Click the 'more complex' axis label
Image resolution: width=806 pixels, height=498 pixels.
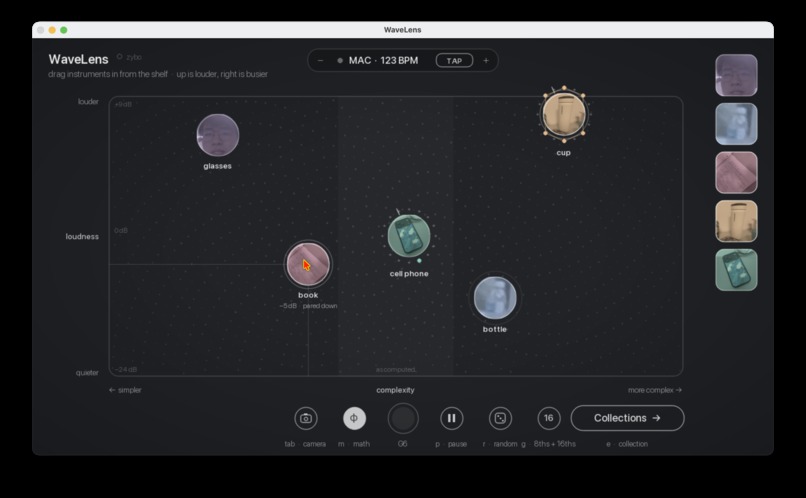click(x=655, y=390)
